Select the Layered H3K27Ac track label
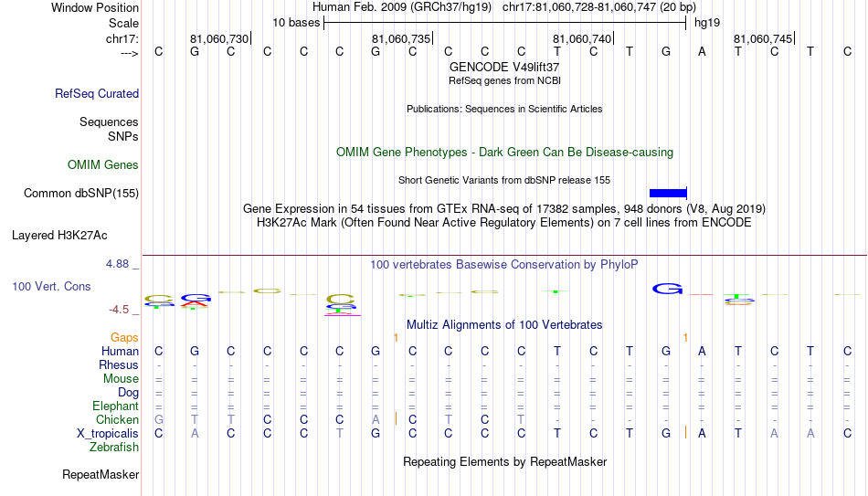868x496 pixels. 59,236
